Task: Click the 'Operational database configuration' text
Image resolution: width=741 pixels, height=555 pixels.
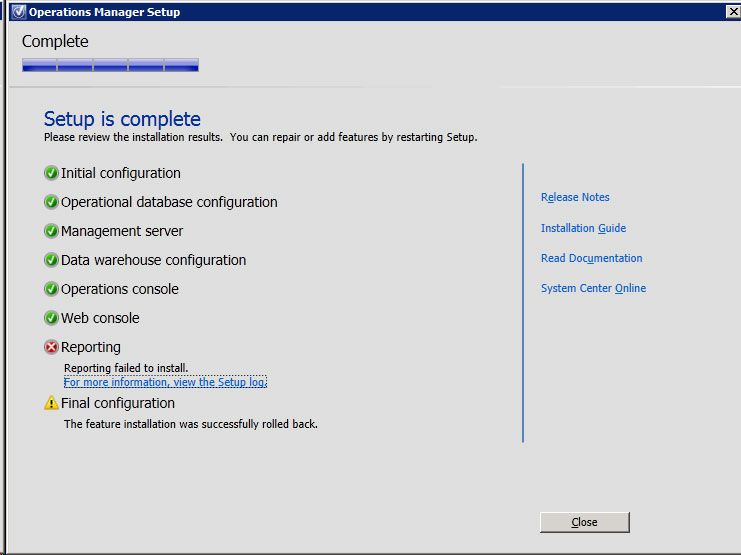Action: 169,202
